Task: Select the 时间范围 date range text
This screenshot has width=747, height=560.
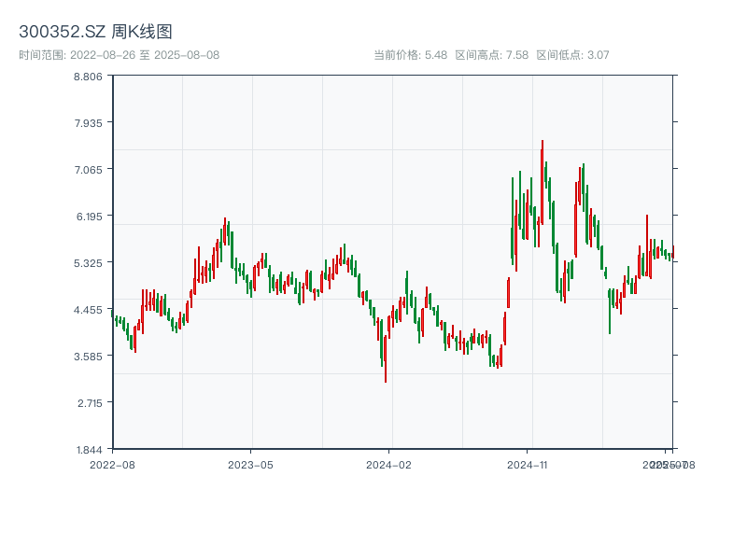Action: 119,55
